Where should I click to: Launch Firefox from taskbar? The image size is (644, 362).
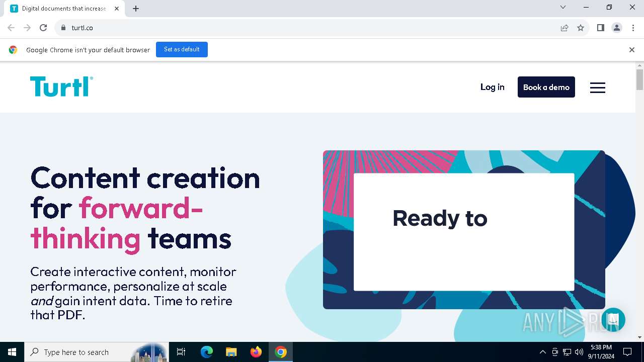click(x=256, y=352)
